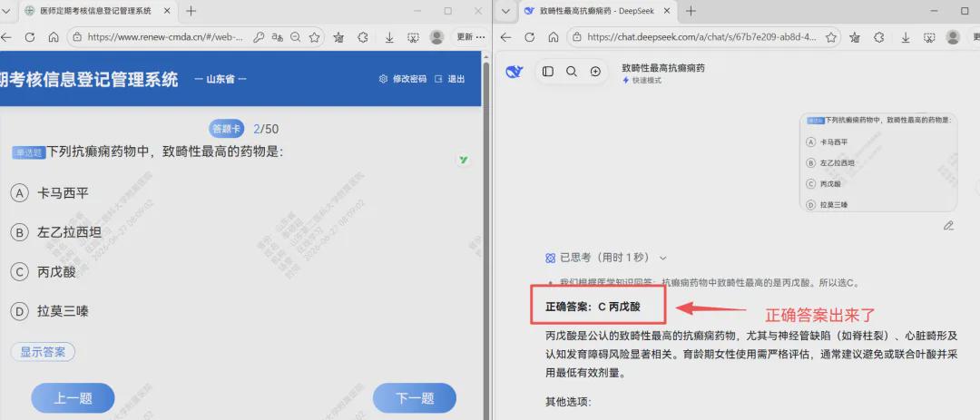
Task: Open home page in DeepSeek browser
Action: (554, 37)
